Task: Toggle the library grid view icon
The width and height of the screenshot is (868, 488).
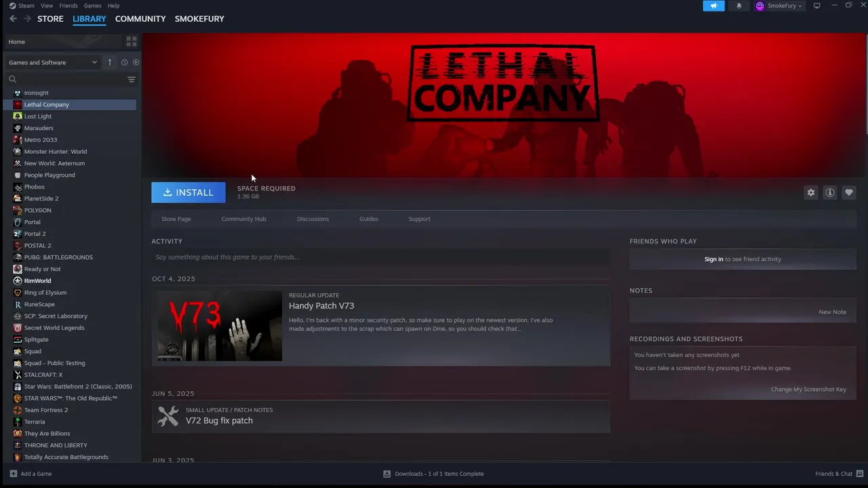Action: pos(132,41)
